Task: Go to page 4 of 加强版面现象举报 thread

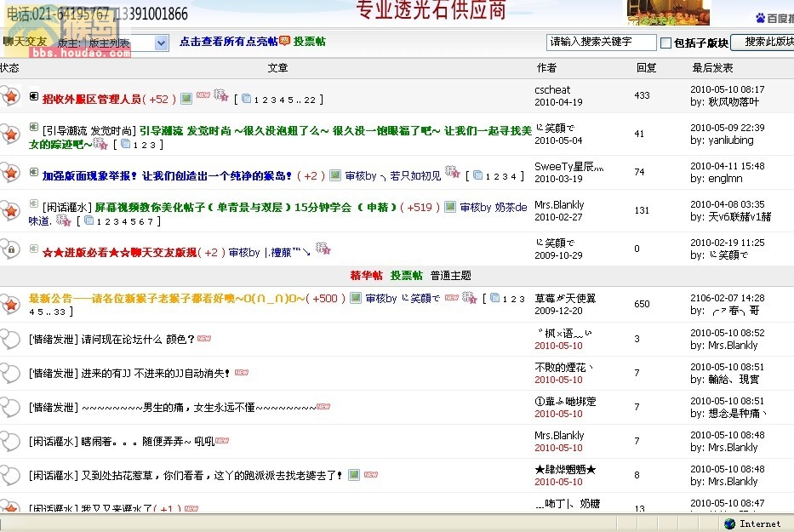Action: pos(513,176)
